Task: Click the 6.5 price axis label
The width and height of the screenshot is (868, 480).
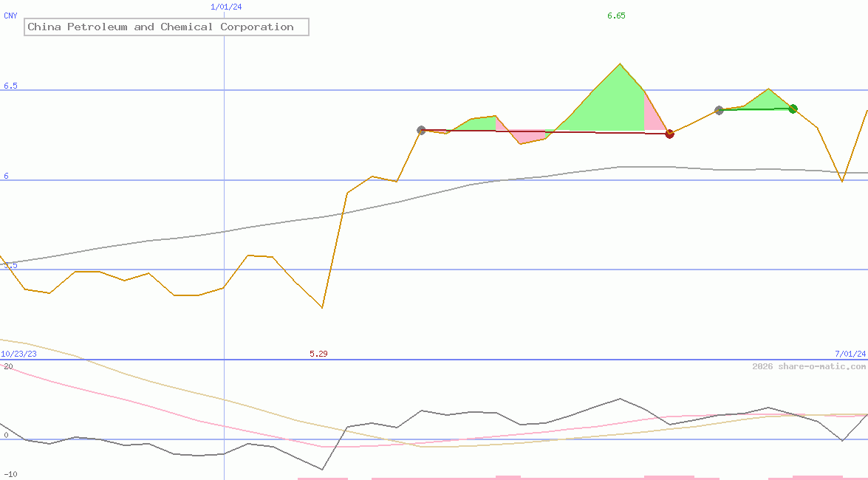Action: (x=10, y=86)
